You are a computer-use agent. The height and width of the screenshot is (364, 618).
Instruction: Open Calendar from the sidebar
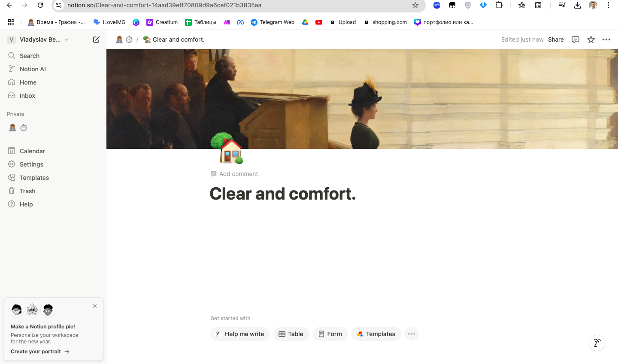32,151
